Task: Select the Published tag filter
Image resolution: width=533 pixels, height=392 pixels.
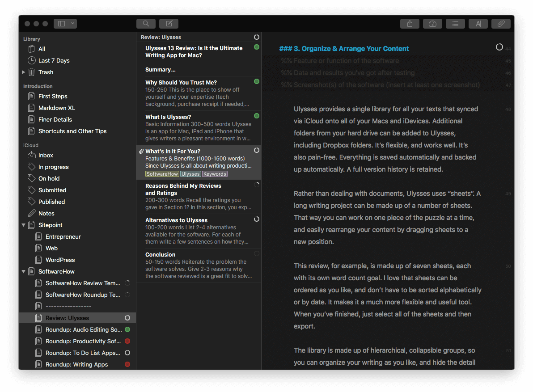Action: pyautogui.click(x=77, y=202)
